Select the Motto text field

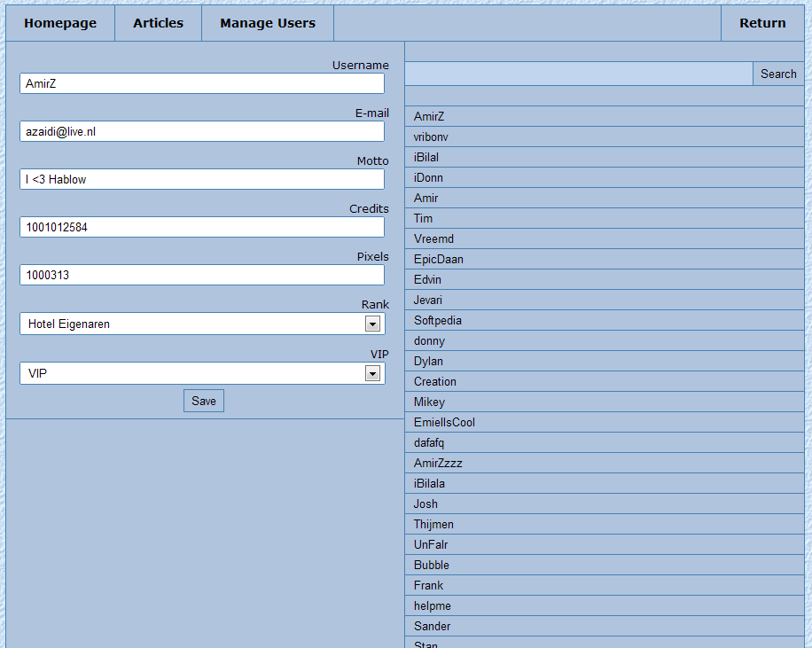point(202,179)
